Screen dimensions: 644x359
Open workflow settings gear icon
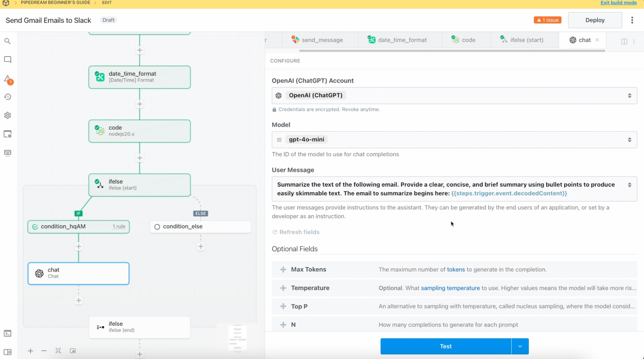[x=7, y=115]
